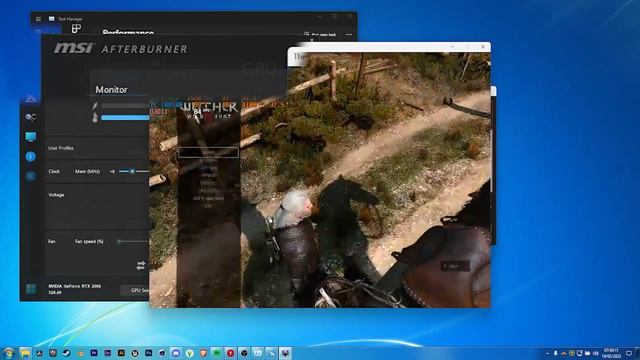The image size is (640, 360).
Task: Maximize the Witcher game window
Action: tap(468, 47)
